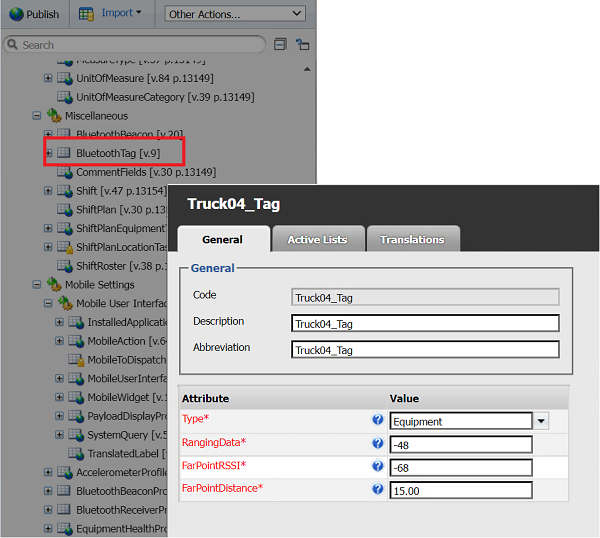Viewport: 600px width, 538px height.
Task: Click the tree locate icon beside Search
Action: pos(302,44)
